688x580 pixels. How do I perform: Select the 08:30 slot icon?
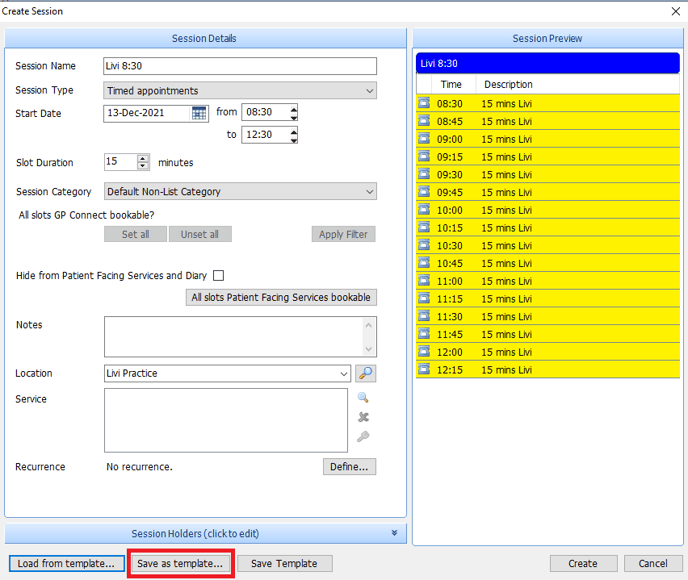point(424,103)
